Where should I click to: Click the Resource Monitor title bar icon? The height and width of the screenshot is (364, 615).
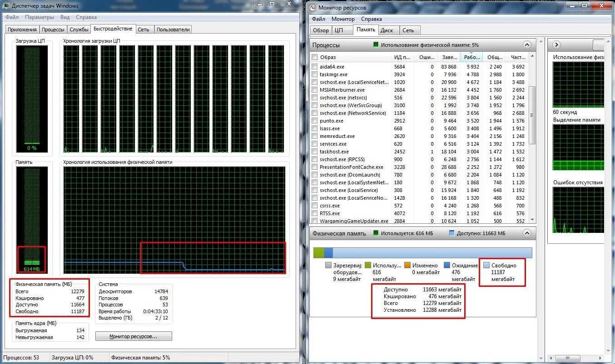[312, 7]
